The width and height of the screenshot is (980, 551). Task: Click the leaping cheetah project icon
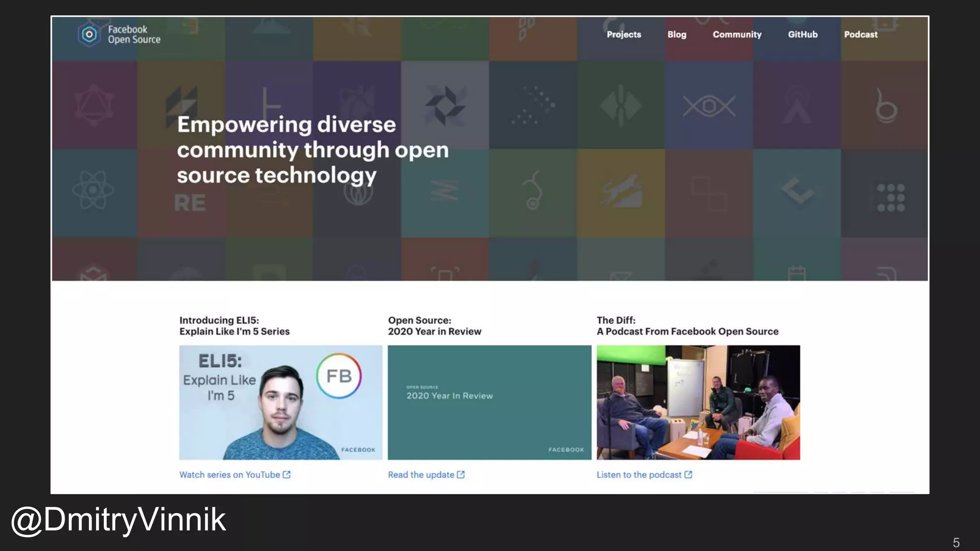pyautogui.click(x=622, y=191)
